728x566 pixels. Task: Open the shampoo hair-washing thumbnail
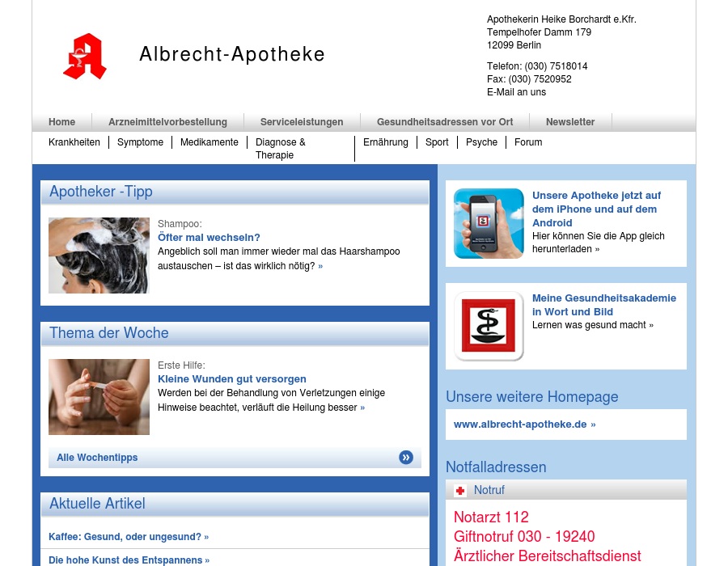[x=99, y=256]
